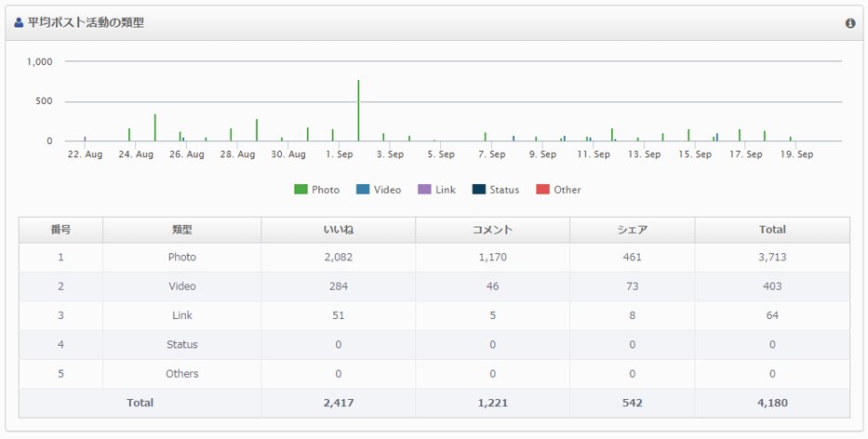Select the Video row type cell

coord(181,286)
